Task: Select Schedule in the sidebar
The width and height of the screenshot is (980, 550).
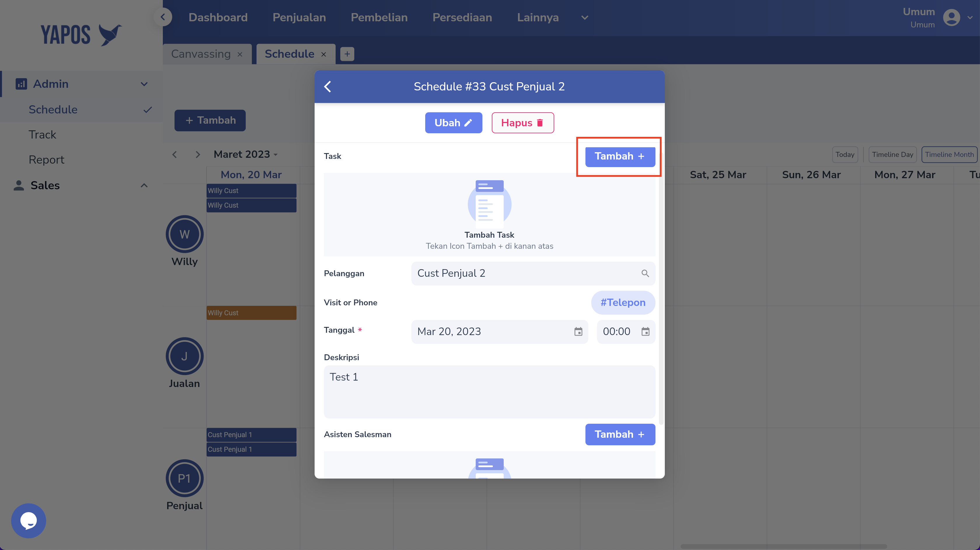Action: point(53,109)
